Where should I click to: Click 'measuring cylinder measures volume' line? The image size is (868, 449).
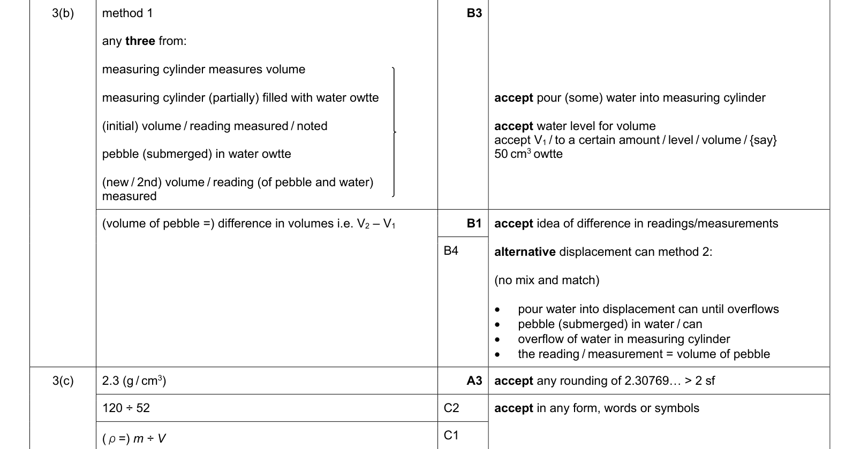(x=203, y=70)
